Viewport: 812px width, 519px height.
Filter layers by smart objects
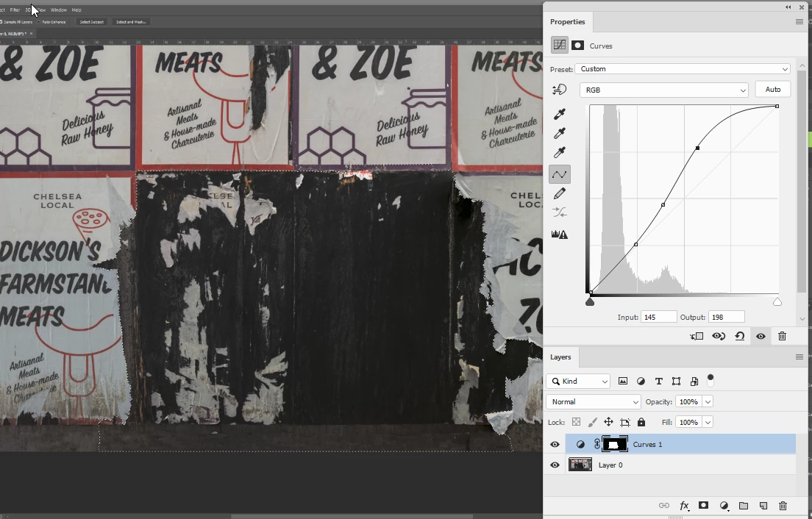694,382
